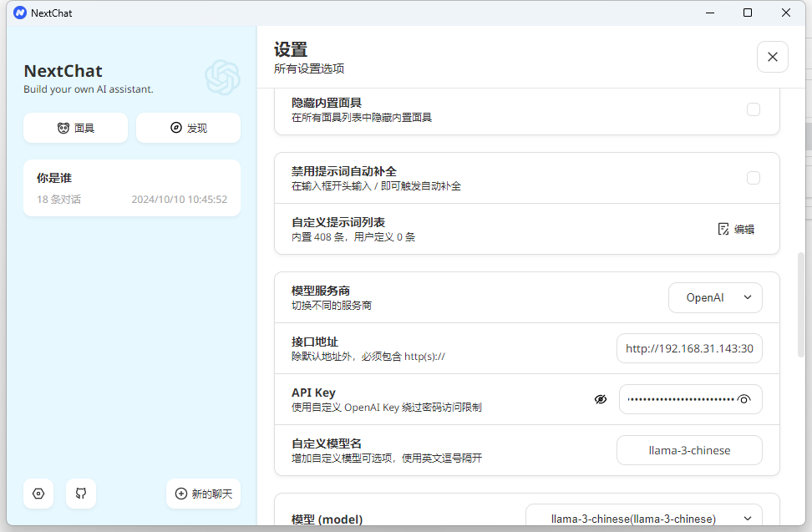Close the settings panel with X
The width and height of the screenshot is (812, 532).
(773, 57)
